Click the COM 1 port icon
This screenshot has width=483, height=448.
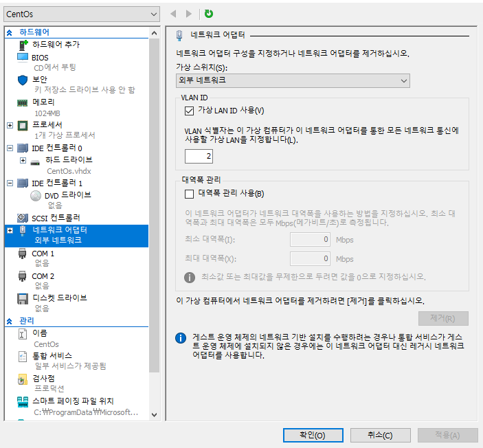[22, 254]
